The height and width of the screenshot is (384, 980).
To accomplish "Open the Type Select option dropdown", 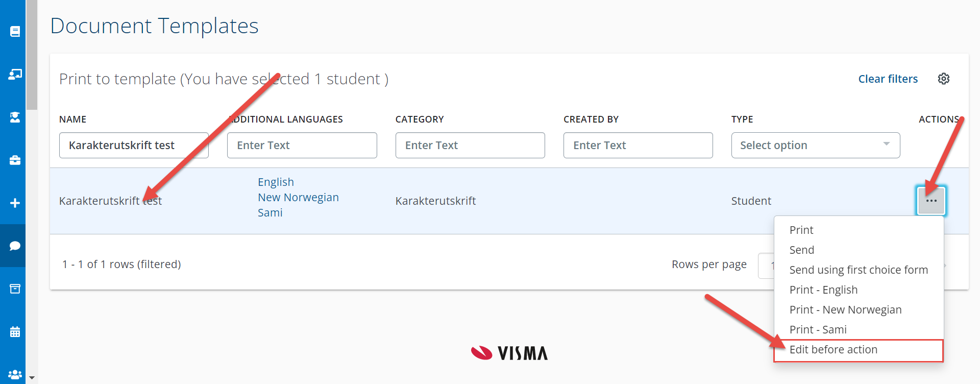I will pyautogui.click(x=815, y=146).
